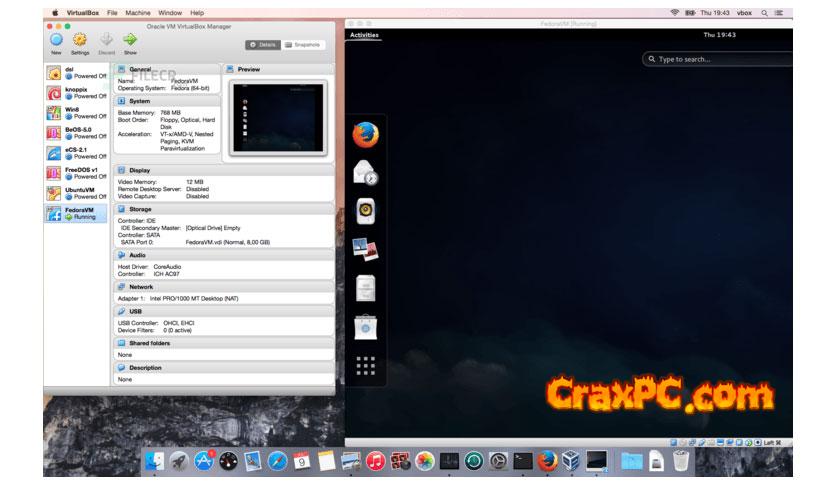Click the Show green arrow icon
The height and width of the screenshot is (484, 836).
[130, 39]
